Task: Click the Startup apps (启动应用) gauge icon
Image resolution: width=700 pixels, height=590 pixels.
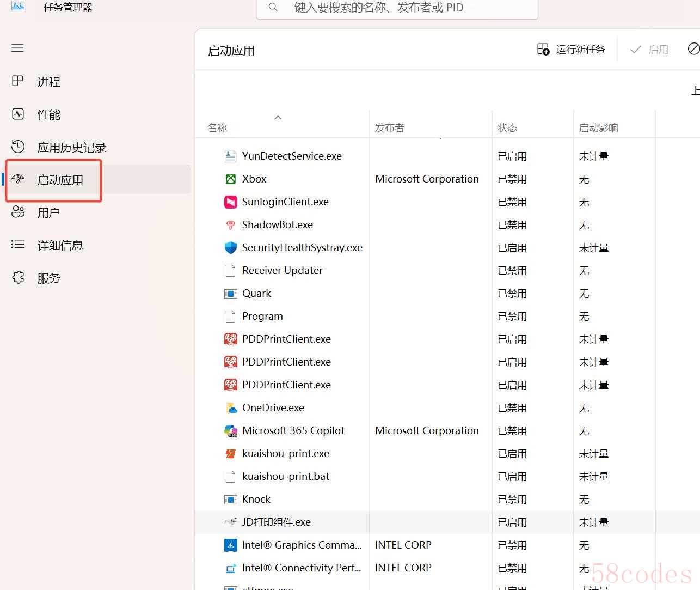Action: click(18, 179)
